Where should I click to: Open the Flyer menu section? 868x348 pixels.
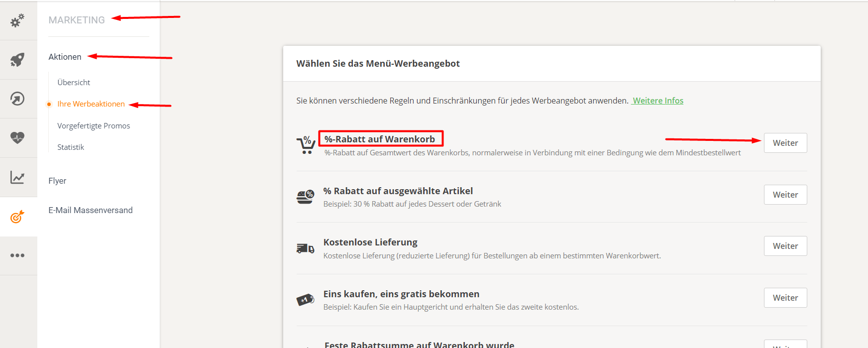coord(57,181)
